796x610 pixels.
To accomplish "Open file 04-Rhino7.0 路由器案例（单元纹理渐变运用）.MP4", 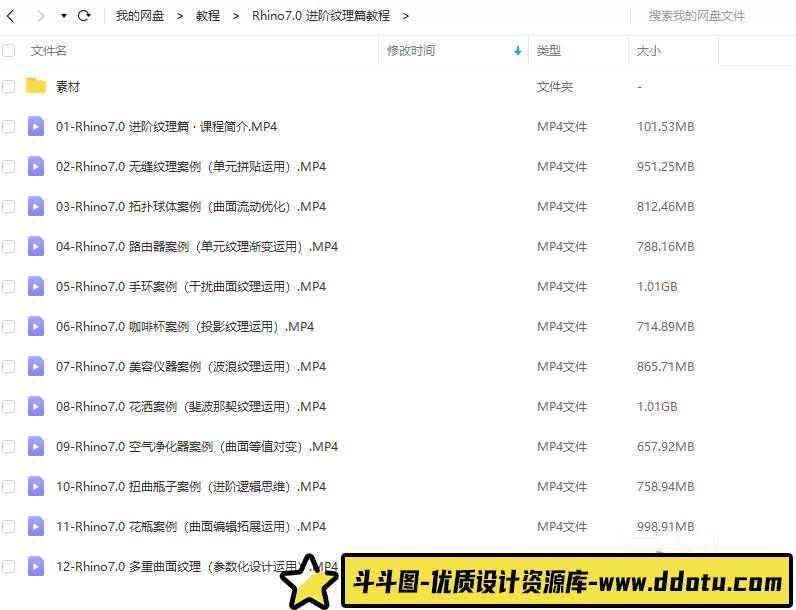I will pyautogui.click(x=197, y=247).
